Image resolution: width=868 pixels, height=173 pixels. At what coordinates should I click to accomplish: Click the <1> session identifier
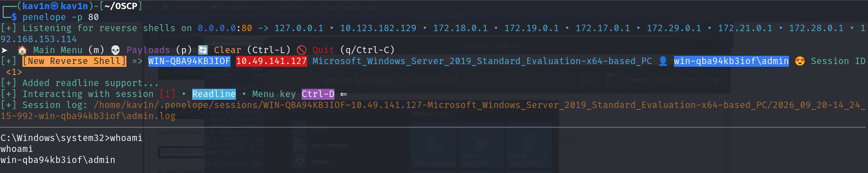coord(14,72)
